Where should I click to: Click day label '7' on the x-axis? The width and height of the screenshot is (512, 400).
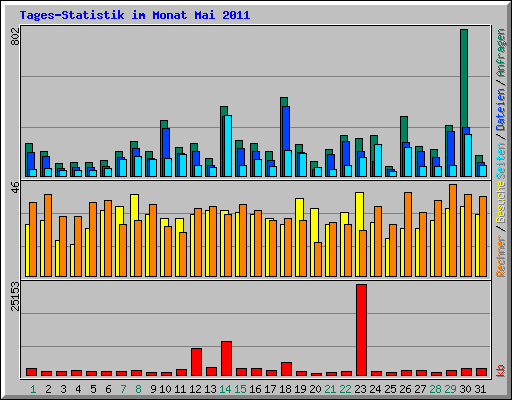(123, 389)
